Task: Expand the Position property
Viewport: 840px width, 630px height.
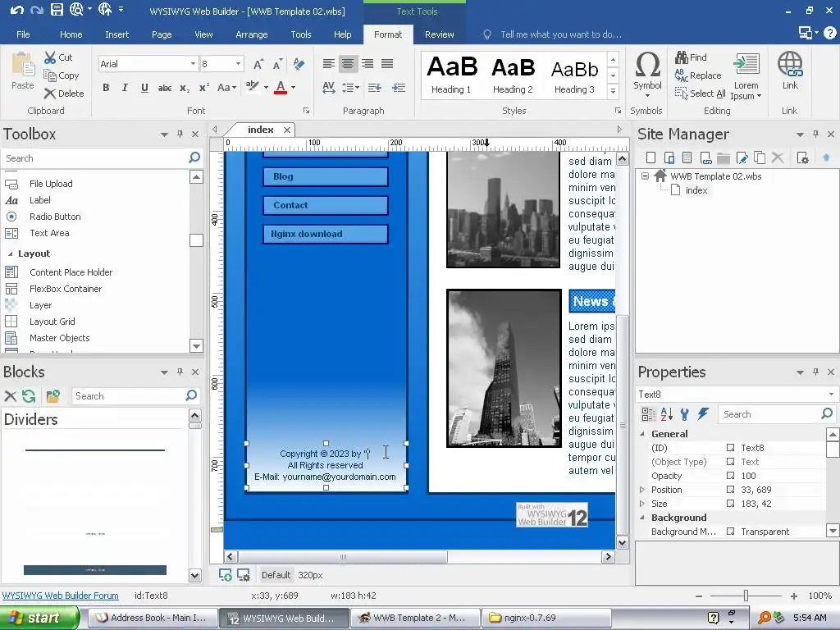Action: [x=642, y=490]
